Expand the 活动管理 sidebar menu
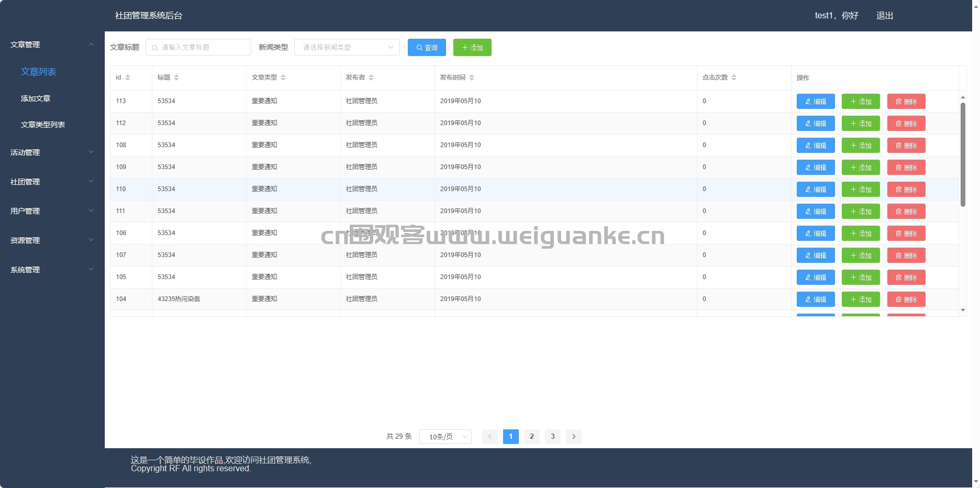Screen dimensions: 980x488 pyautogui.click(x=52, y=152)
